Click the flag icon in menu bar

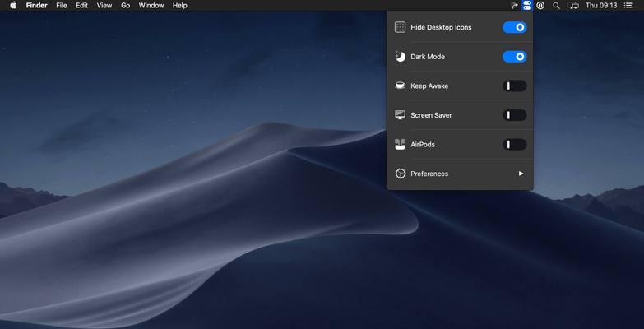(514, 5)
